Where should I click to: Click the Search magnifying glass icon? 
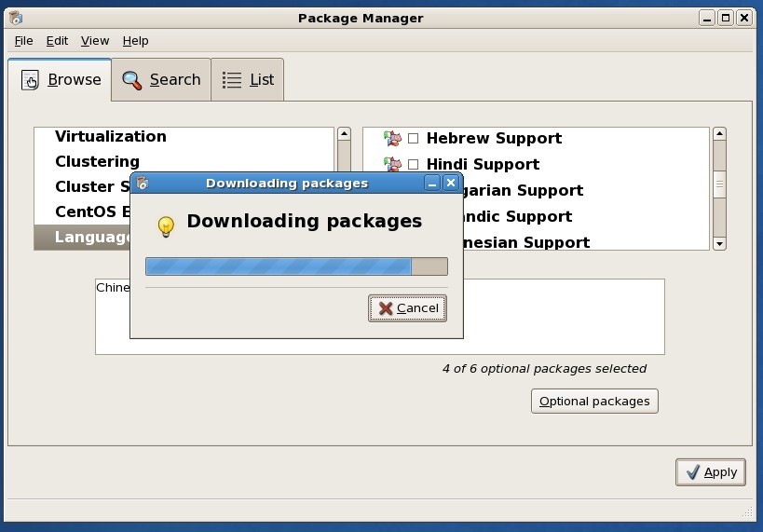click(x=131, y=80)
